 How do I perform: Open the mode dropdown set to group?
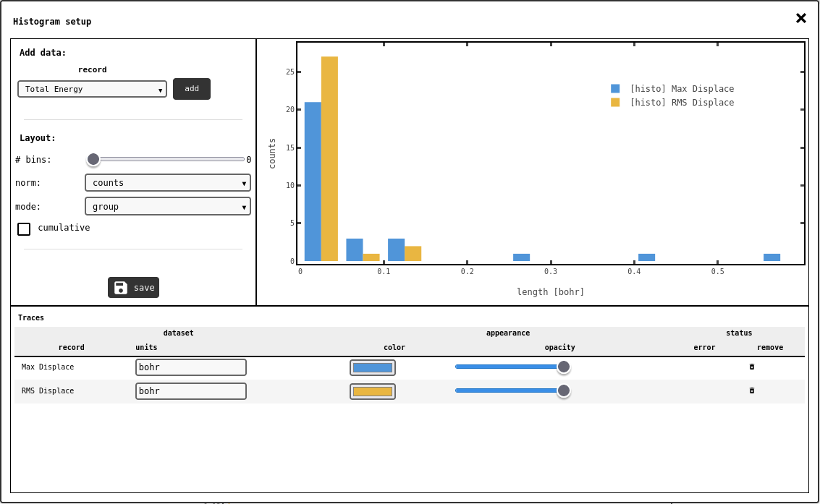tap(167, 206)
